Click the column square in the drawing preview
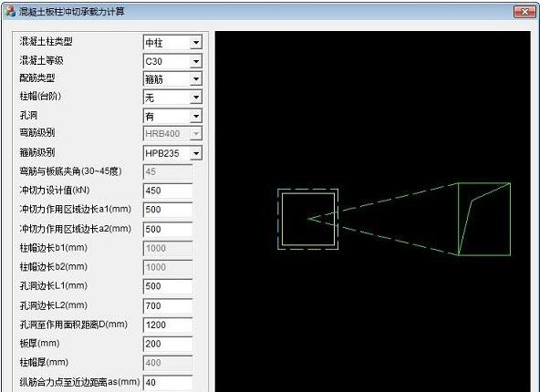The image size is (540, 392). [308, 219]
